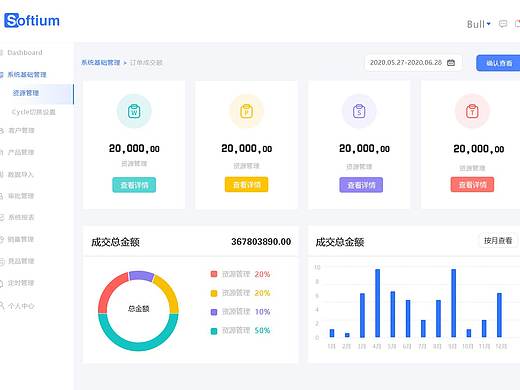Click the 12月 bar in the bar chart
The height and width of the screenshot is (390, 520).
[x=499, y=315]
